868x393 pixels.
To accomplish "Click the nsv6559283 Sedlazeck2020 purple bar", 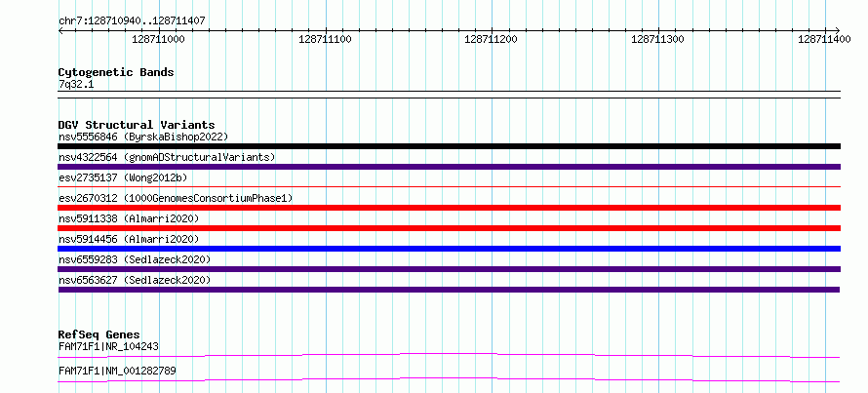I will 449,269.
